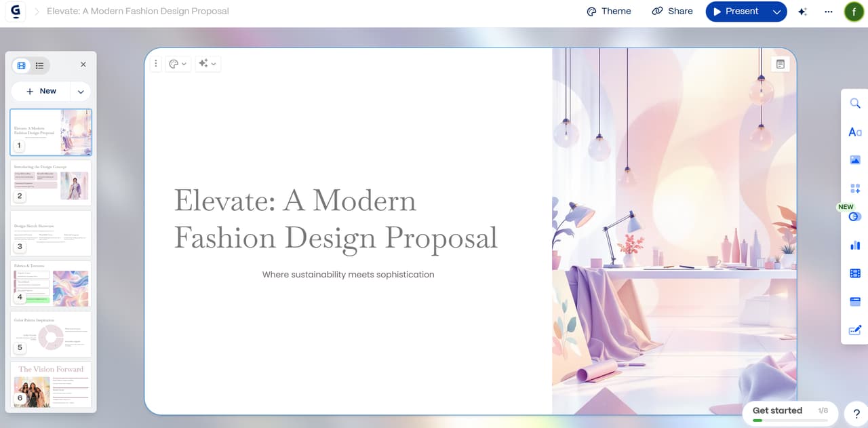The height and width of the screenshot is (428, 868).
Task: Open the charts and diagrams sidebar icon
Action: coord(854,245)
